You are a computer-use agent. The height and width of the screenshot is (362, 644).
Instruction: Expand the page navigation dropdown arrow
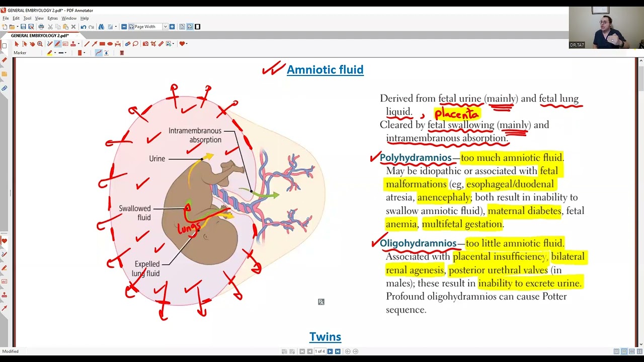(116, 27)
